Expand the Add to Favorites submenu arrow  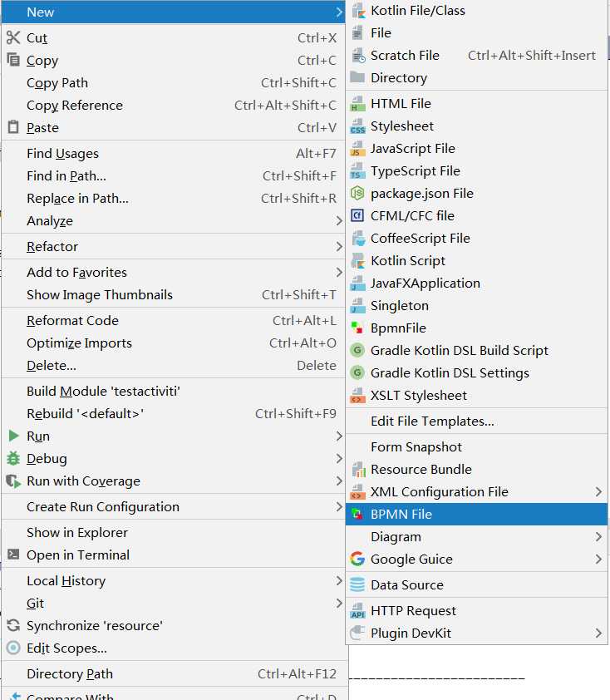point(339,273)
